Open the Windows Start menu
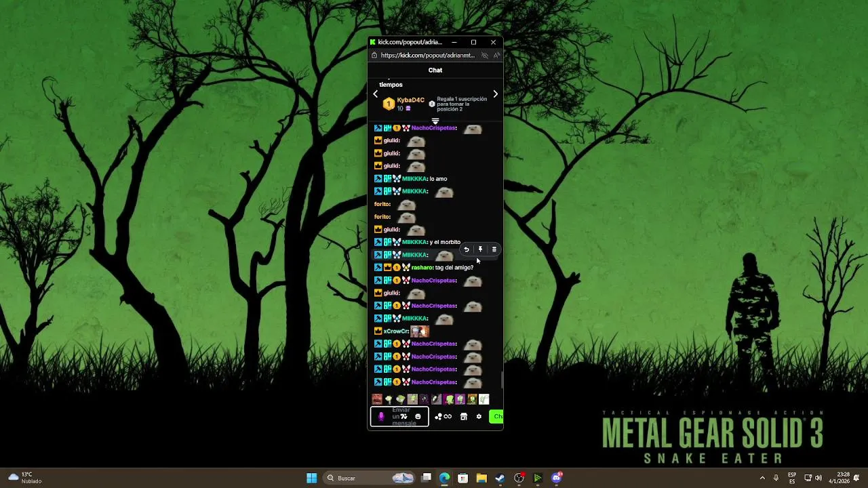Image resolution: width=868 pixels, height=488 pixels. click(x=311, y=478)
